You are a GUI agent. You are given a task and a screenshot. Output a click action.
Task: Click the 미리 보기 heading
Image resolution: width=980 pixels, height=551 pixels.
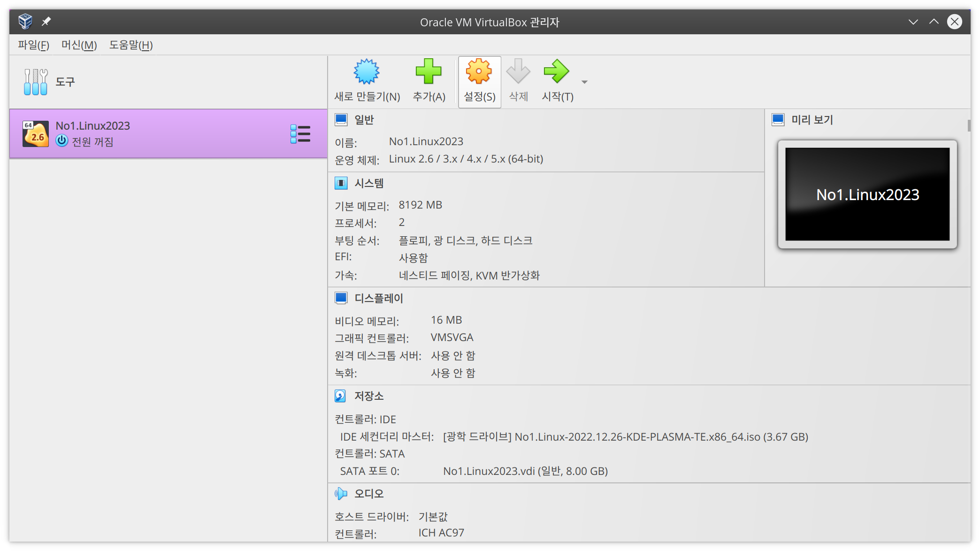812,120
